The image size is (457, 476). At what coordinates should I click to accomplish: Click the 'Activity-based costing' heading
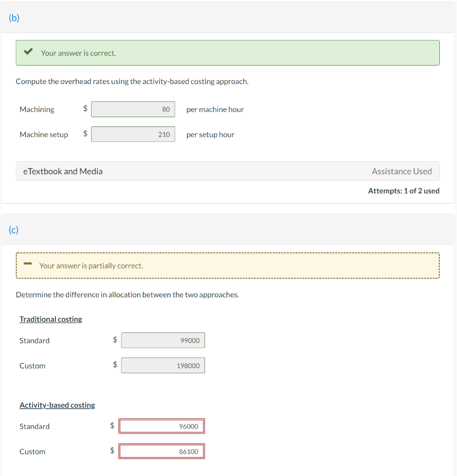pos(57,405)
